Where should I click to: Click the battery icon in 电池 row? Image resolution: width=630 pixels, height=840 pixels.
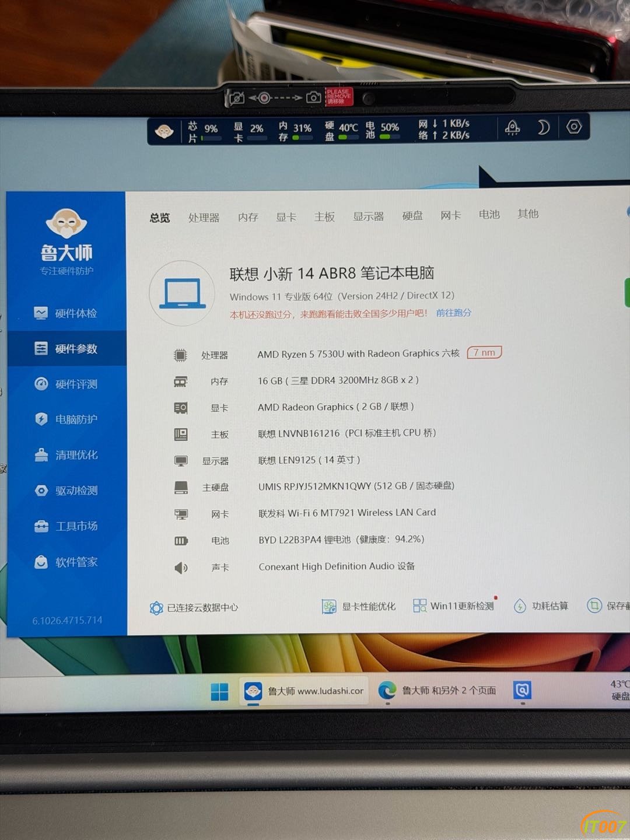pos(181,541)
